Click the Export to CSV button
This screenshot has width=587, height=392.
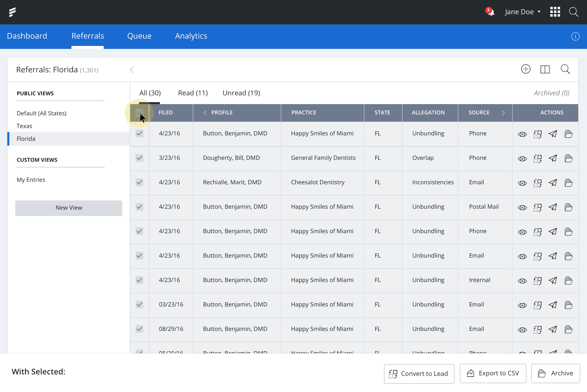point(492,373)
